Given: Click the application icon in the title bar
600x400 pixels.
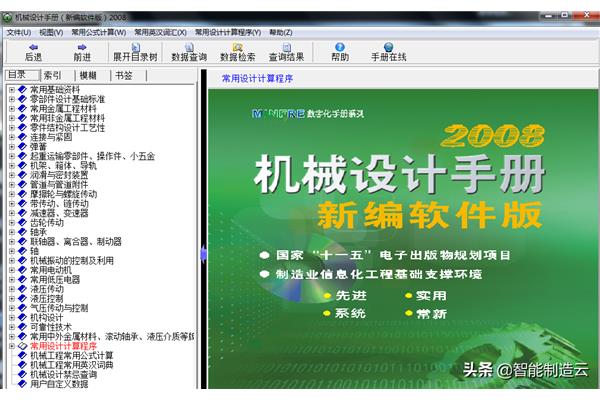Looking at the screenshot, I should pos(7,17).
